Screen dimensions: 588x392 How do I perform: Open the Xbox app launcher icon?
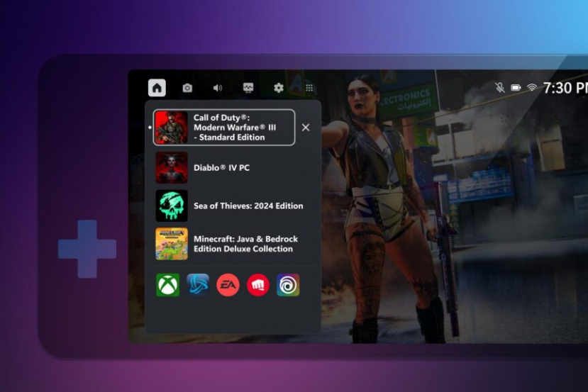click(x=167, y=285)
